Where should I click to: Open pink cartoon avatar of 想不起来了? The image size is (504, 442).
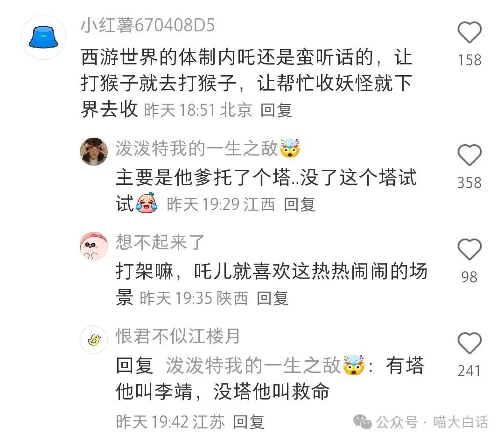(x=93, y=246)
